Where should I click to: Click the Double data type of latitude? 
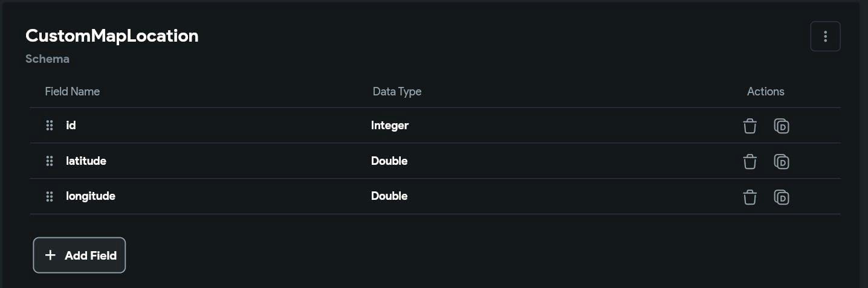pyautogui.click(x=389, y=161)
